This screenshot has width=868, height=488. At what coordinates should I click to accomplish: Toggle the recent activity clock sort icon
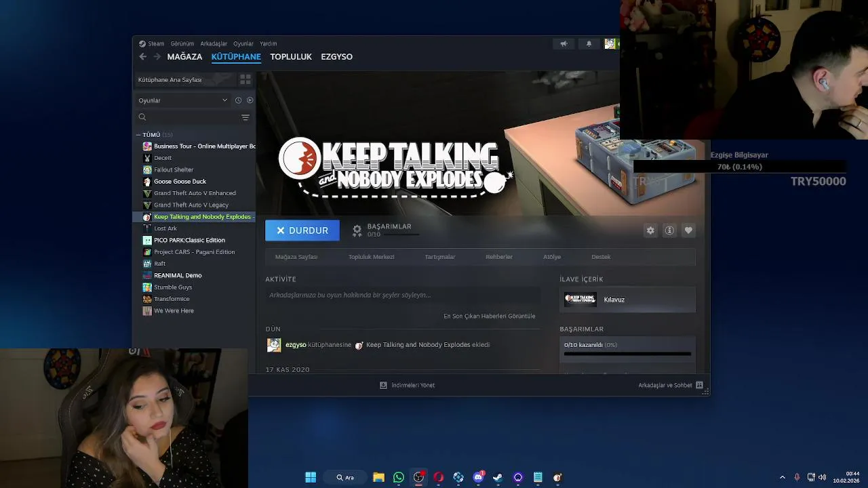238,100
